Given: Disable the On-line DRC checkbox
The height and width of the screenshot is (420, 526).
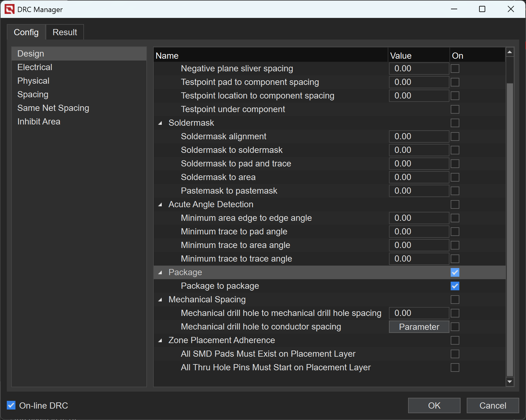Looking at the screenshot, I should (11, 405).
